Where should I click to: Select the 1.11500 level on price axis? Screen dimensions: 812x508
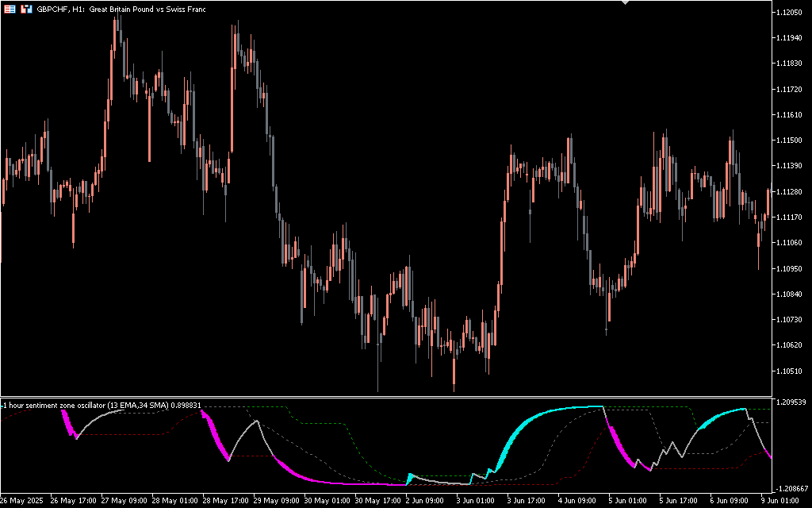pyautogui.click(x=791, y=140)
